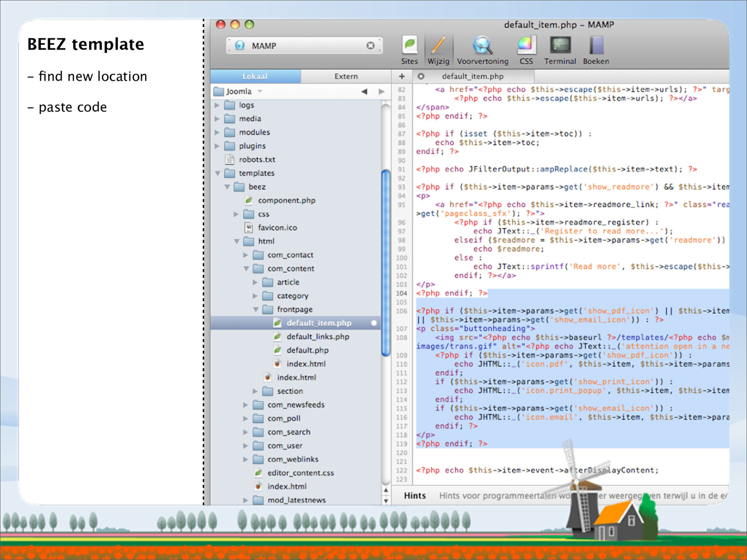Click line number 122 in gutter

pos(402,470)
